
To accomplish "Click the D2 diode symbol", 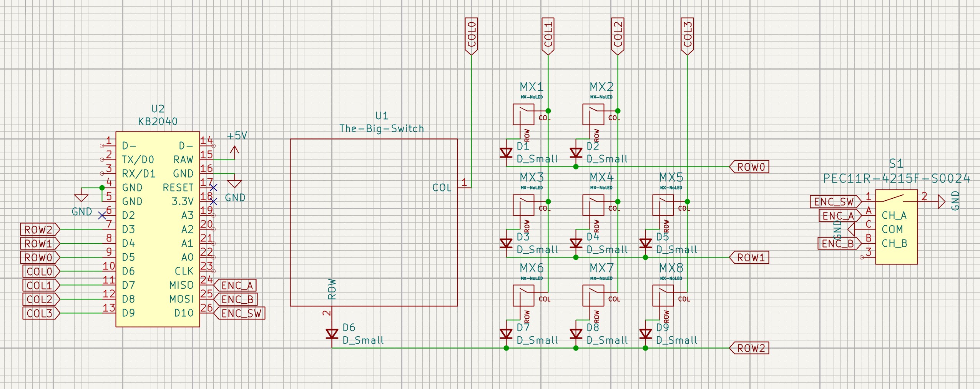I will pyautogui.click(x=576, y=153).
